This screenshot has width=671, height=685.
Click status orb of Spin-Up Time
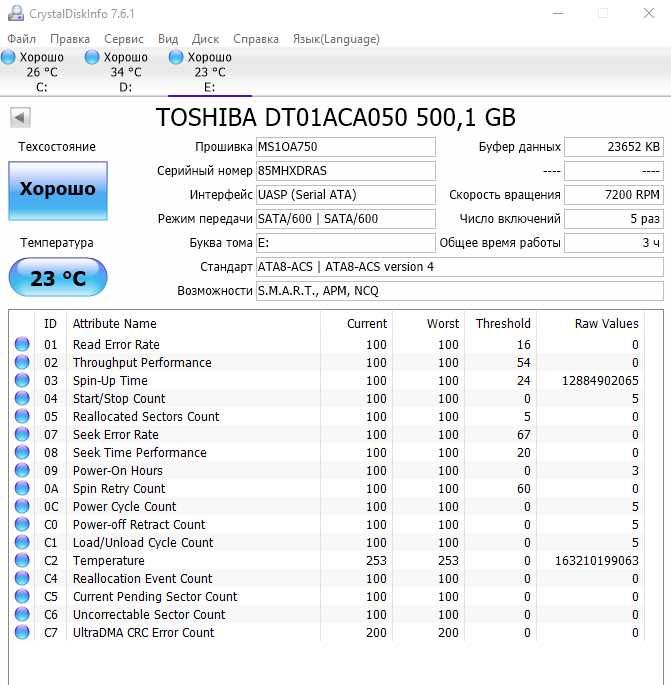pyautogui.click(x=22, y=380)
